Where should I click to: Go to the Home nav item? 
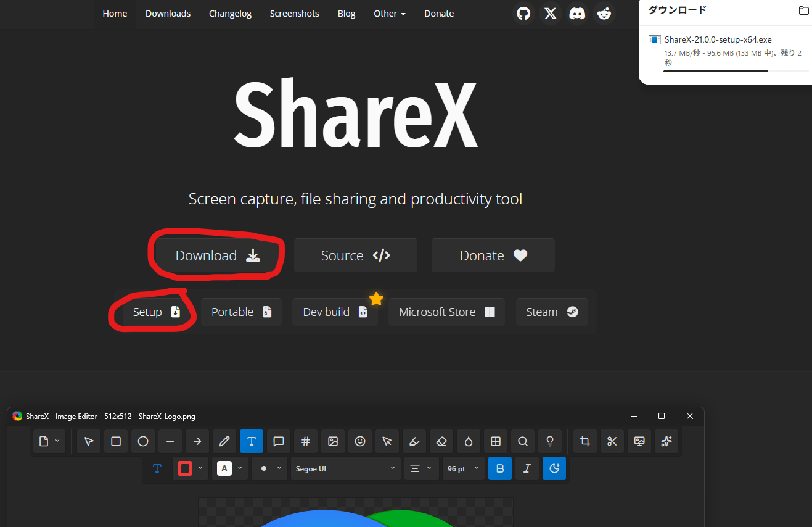point(115,14)
